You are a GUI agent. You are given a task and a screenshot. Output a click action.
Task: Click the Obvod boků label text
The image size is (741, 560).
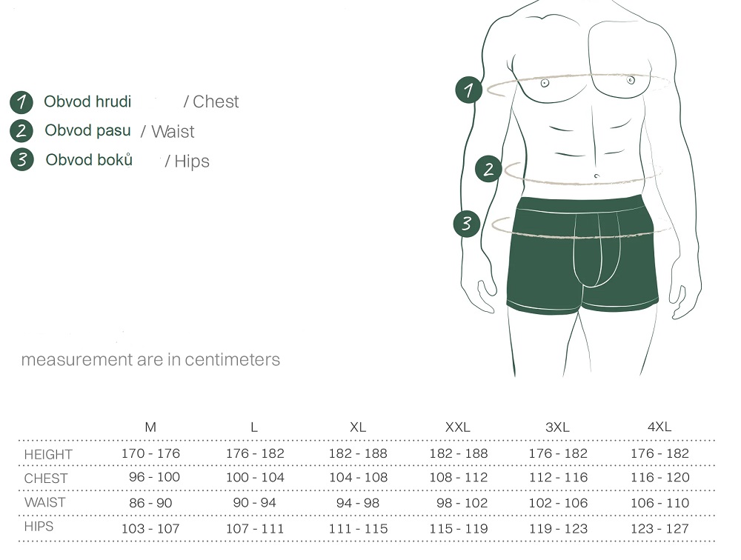(x=89, y=160)
